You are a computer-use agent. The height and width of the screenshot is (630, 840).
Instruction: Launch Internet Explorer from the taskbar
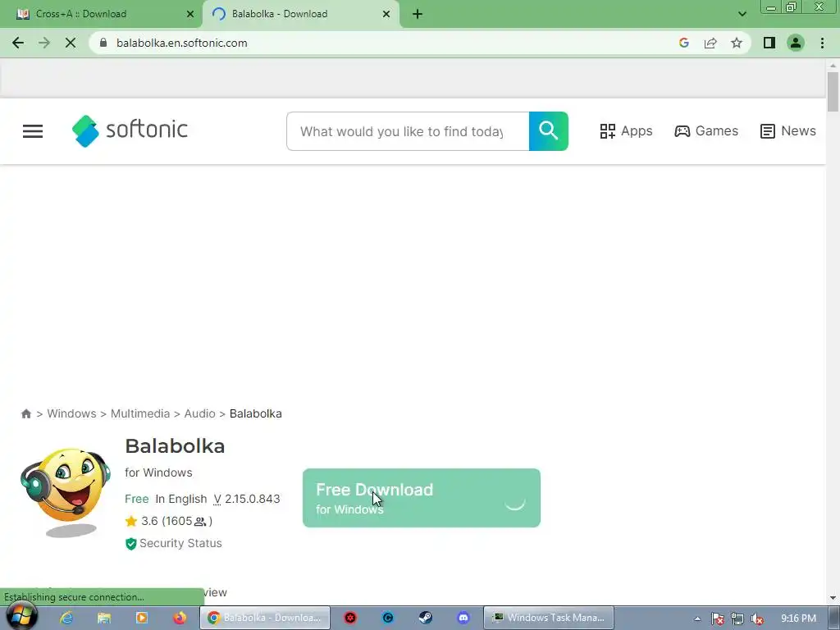point(66,618)
